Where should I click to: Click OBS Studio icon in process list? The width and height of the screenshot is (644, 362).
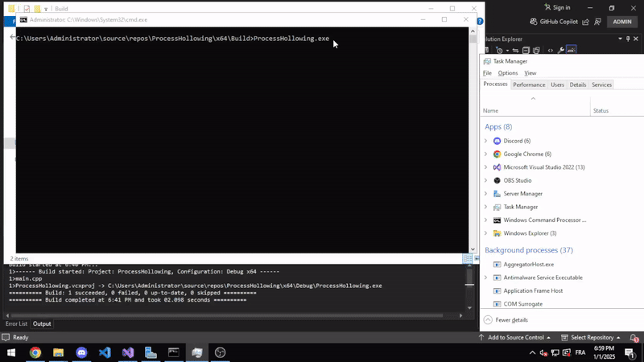coord(497,180)
